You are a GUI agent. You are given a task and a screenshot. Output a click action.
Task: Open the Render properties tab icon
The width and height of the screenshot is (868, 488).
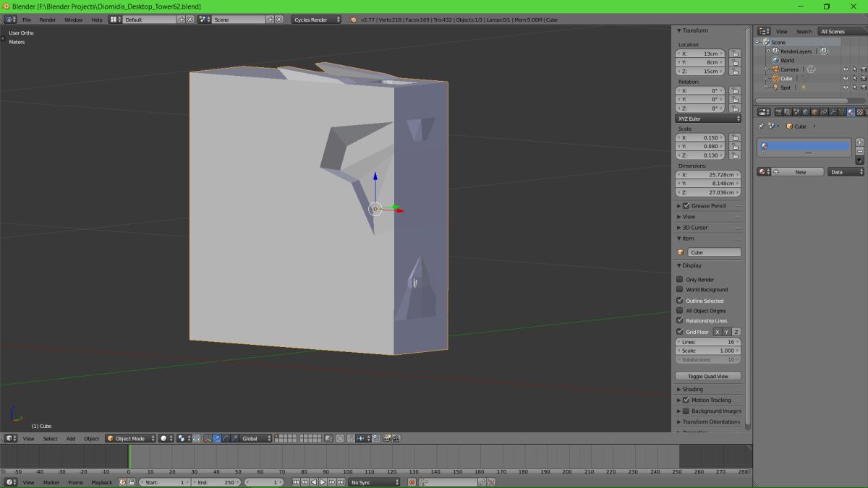(778, 112)
